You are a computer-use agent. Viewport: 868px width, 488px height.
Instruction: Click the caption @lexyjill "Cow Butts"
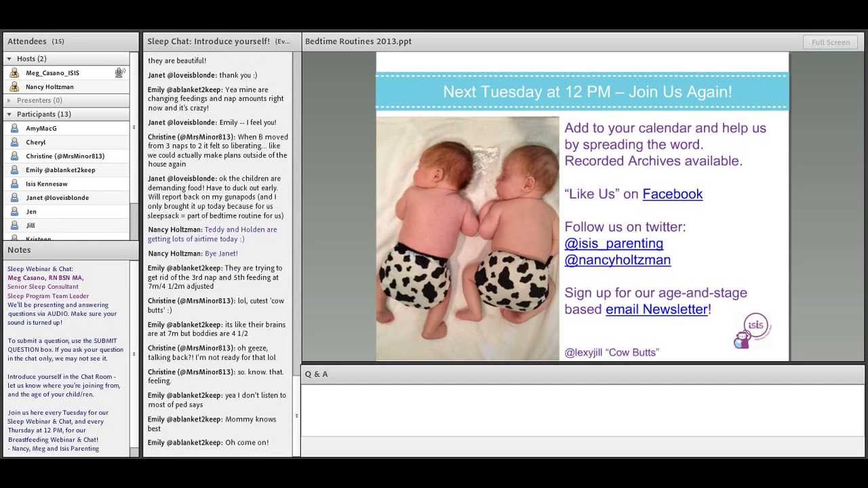click(x=612, y=352)
